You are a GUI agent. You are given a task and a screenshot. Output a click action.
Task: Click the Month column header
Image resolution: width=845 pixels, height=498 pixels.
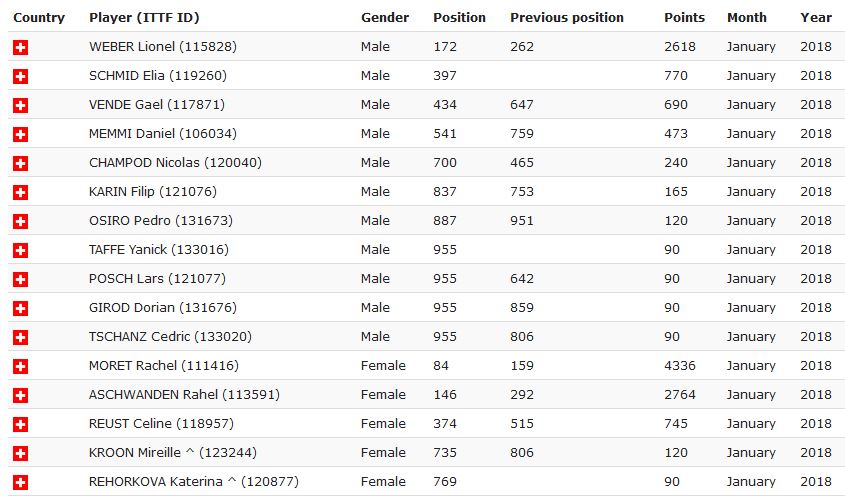click(747, 17)
